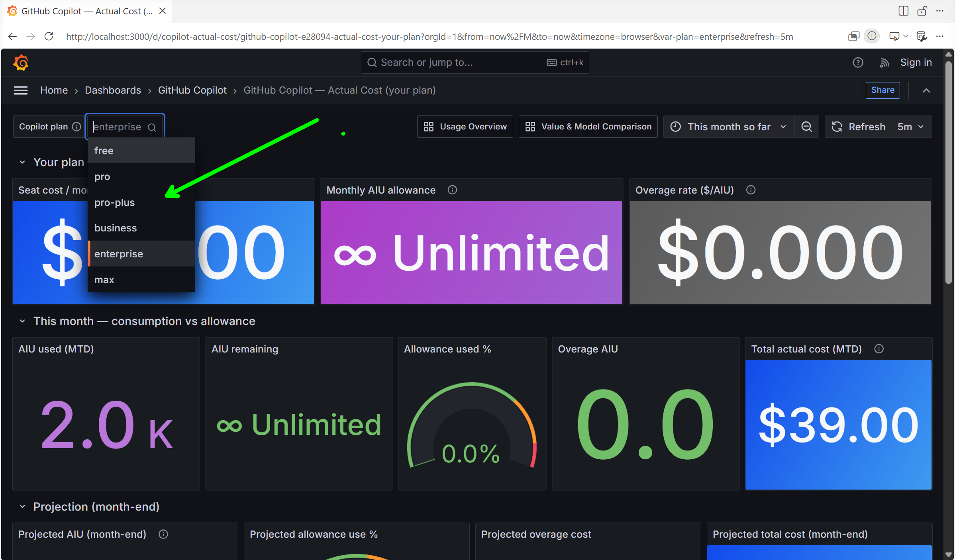The image size is (955, 560).
Task: Open the hamburger navigation menu
Action: click(21, 90)
